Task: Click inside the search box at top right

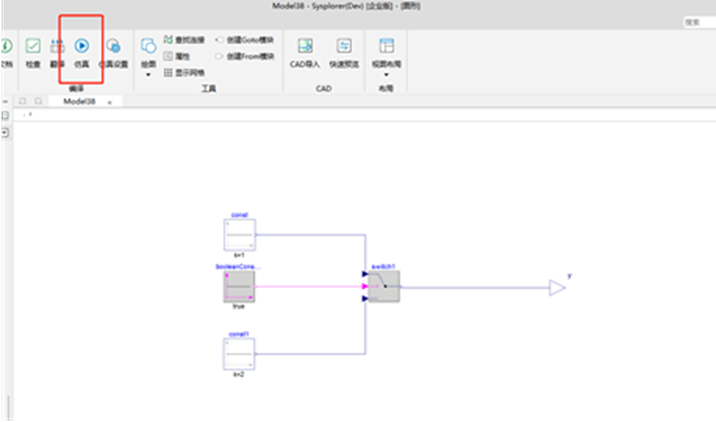Action: (x=700, y=22)
